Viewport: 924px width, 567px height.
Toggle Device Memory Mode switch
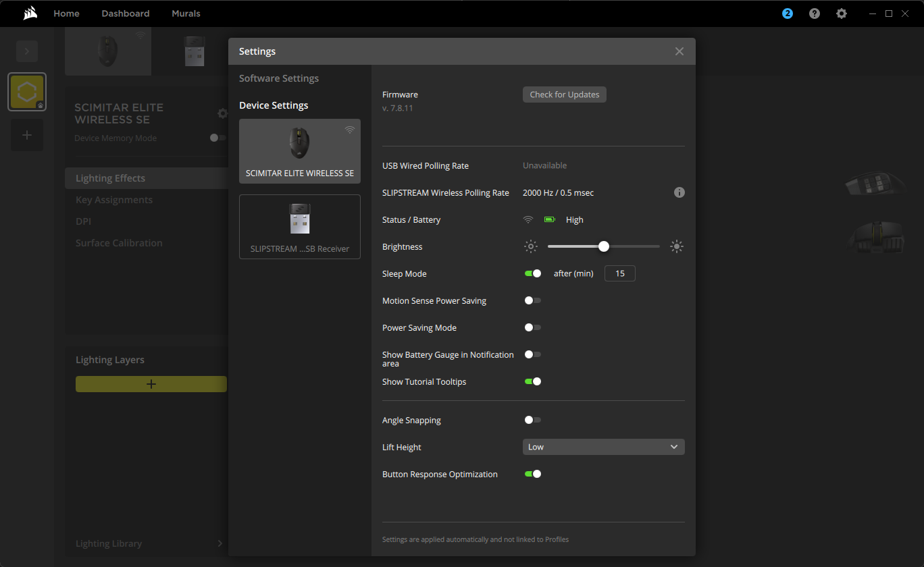click(217, 138)
